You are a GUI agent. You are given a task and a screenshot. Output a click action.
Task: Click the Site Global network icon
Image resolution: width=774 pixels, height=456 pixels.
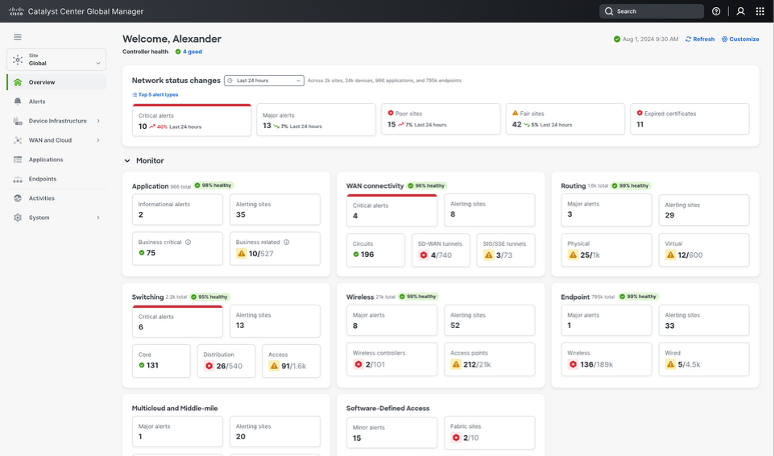point(18,60)
